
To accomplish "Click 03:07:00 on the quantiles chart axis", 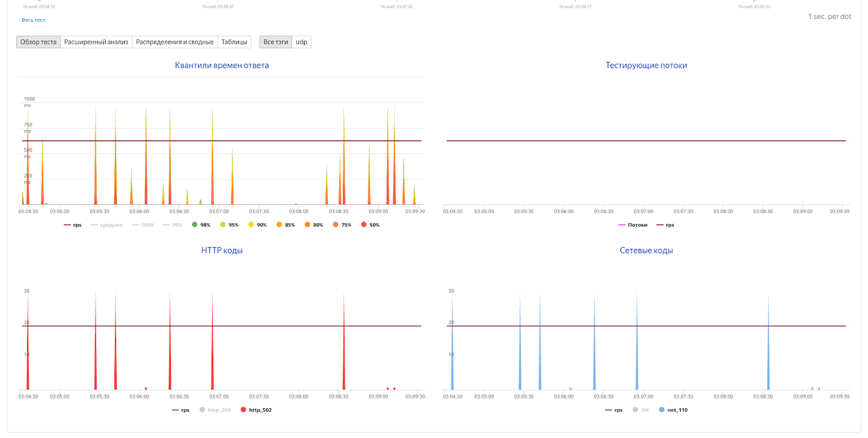I will click(219, 211).
